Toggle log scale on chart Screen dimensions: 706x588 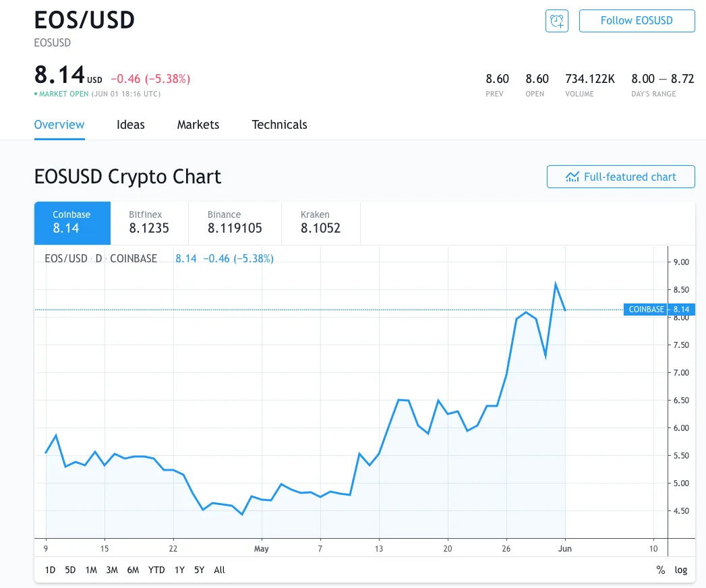tap(681, 570)
